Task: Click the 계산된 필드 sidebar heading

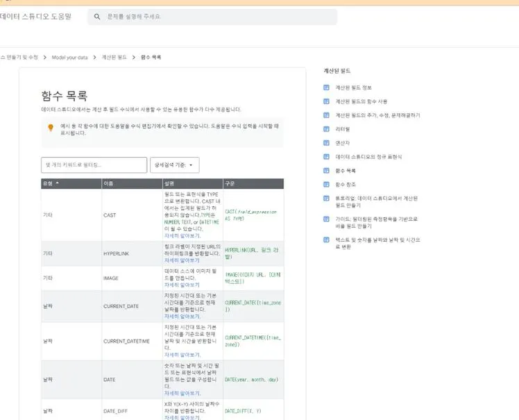Action: 337,71
